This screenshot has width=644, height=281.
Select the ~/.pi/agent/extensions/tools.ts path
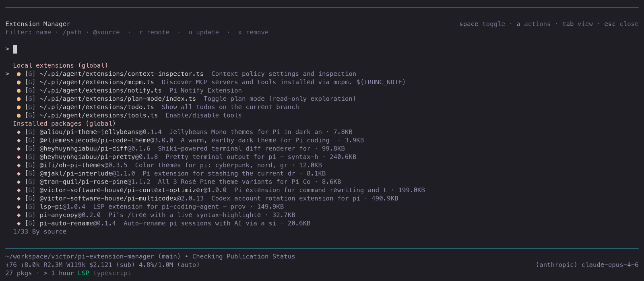point(99,116)
